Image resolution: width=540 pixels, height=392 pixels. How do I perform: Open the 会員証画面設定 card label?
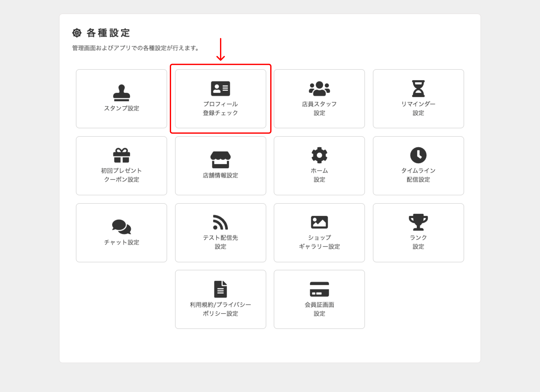pos(319,309)
